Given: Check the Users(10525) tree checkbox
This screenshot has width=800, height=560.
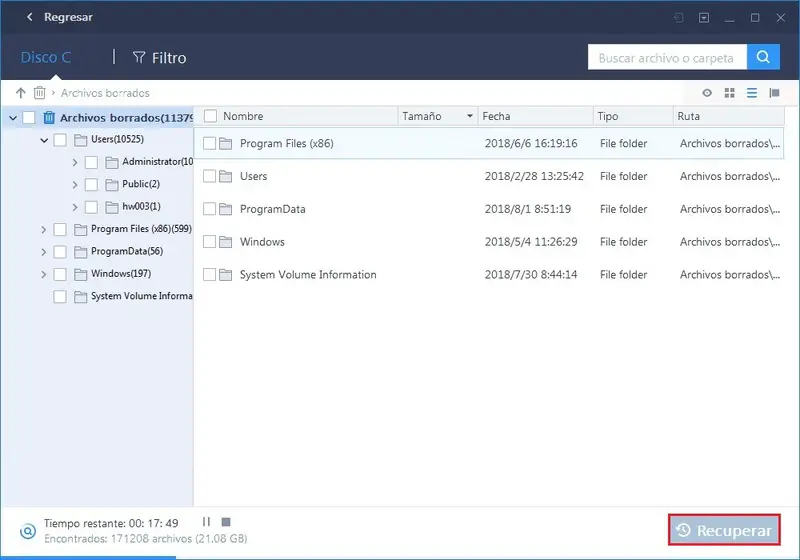Looking at the screenshot, I should (x=60, y=140).
